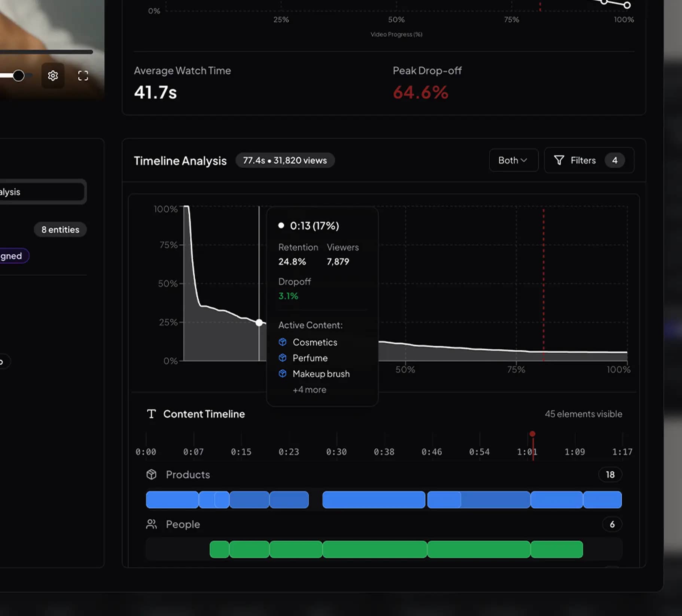Click the 77.4s views badge
The image size is (682, 616).
pyautogui.click(x=285, y=160)
